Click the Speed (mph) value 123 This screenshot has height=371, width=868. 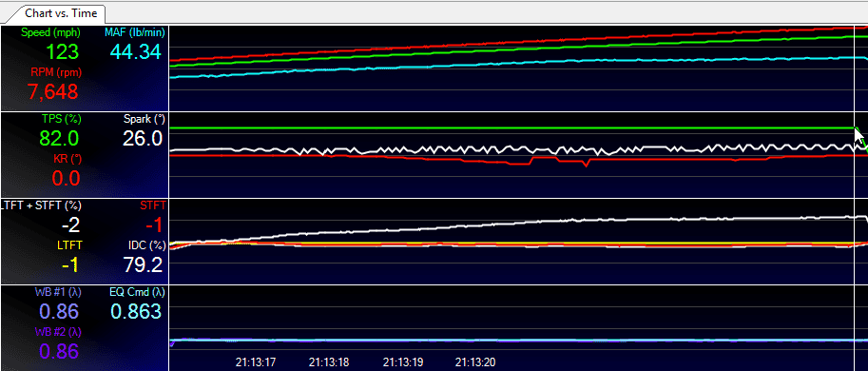point(62,52)
